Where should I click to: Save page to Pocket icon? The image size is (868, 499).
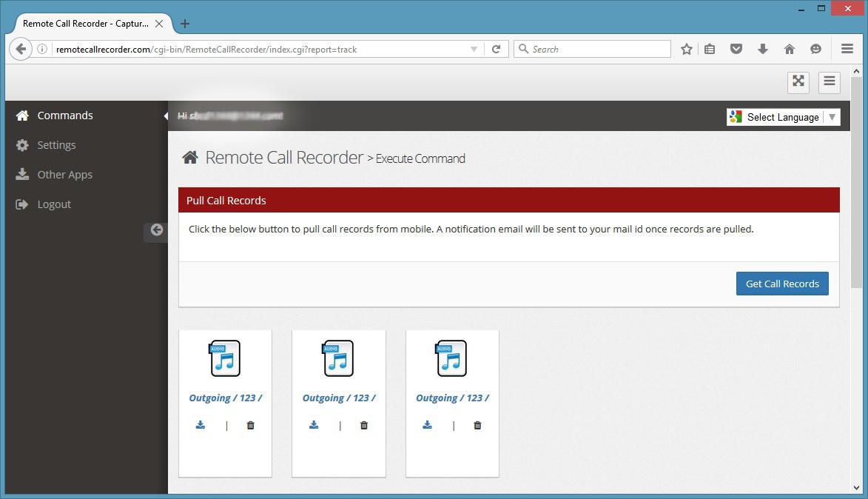click(736, 49)
